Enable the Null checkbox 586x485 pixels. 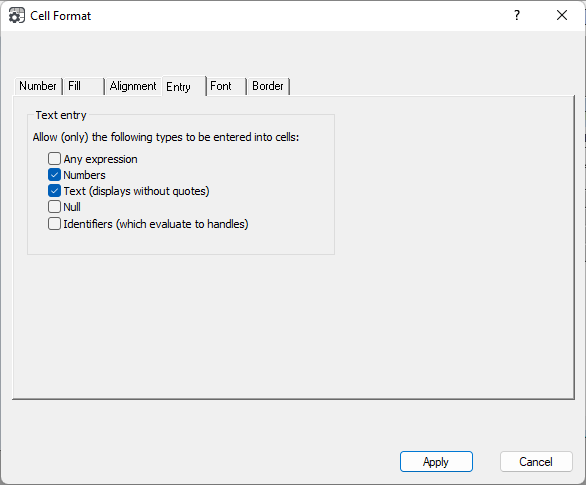54,207
